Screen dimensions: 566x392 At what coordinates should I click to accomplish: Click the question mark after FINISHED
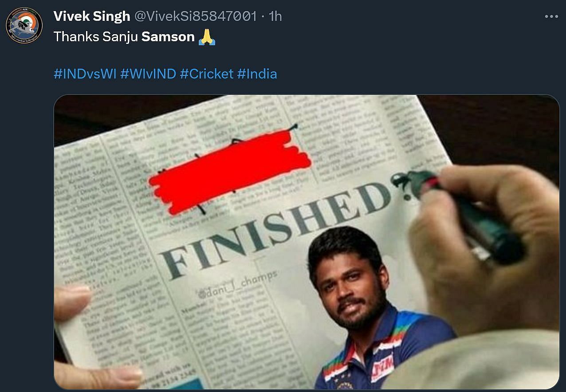click(403, 186)
